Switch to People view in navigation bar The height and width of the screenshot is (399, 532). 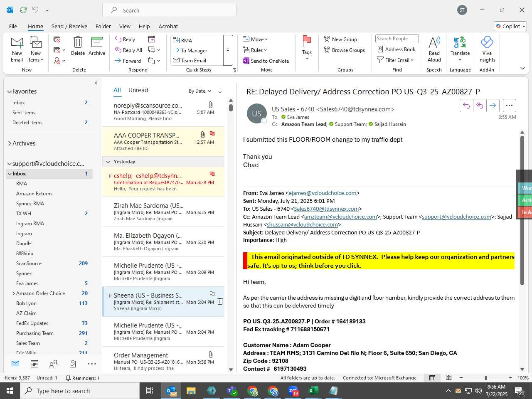[x=53, y=364]
